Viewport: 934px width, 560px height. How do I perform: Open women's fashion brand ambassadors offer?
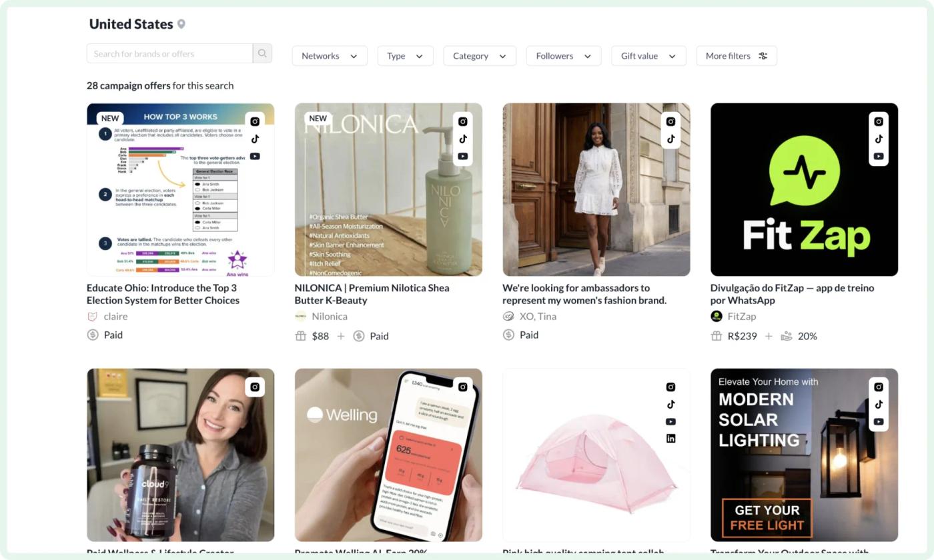pyautogui.click(x=584, y=294)
